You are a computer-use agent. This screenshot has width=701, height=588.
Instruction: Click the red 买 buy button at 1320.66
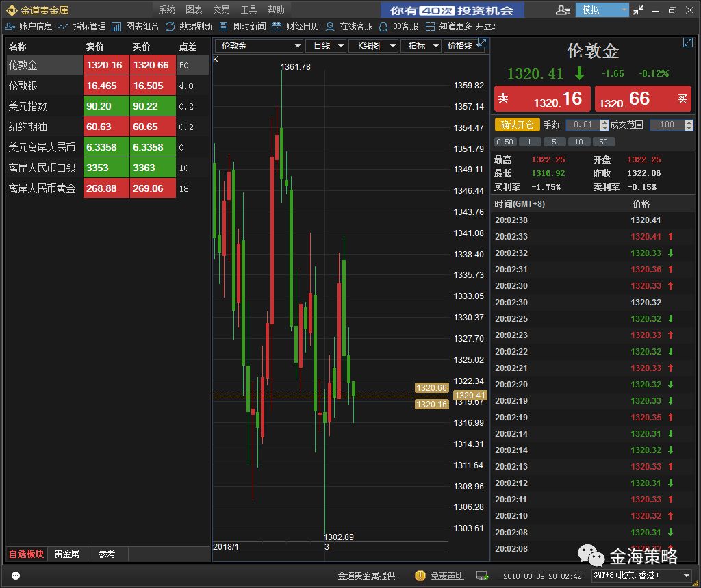pyautogui.click(x=643, y=99)
